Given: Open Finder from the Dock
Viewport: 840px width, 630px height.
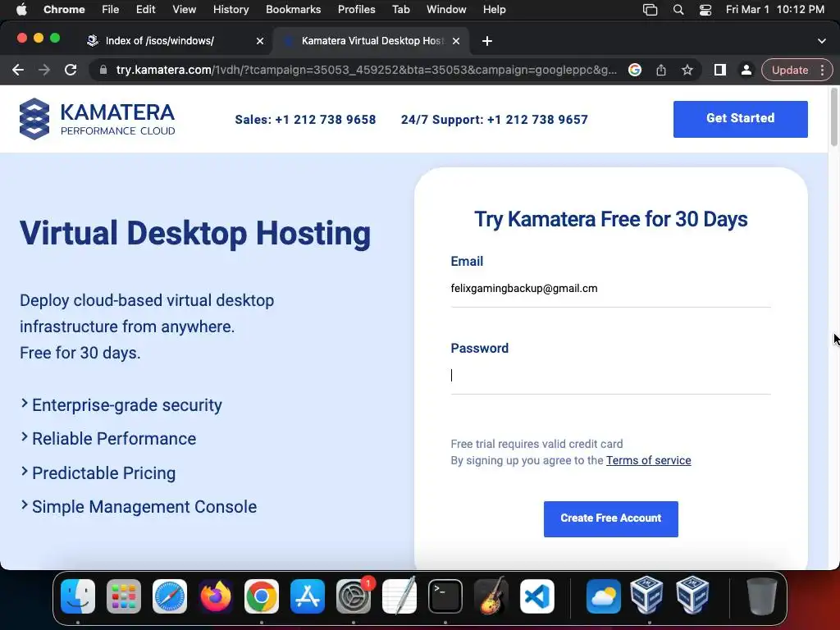Looking at the screenshot, I should pos(78,596).
